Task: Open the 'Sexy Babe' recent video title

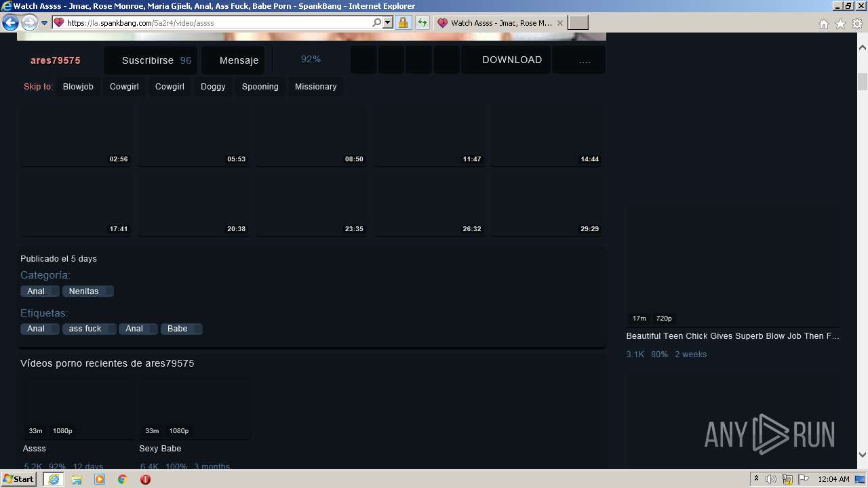Action: [x=160, y=449]
